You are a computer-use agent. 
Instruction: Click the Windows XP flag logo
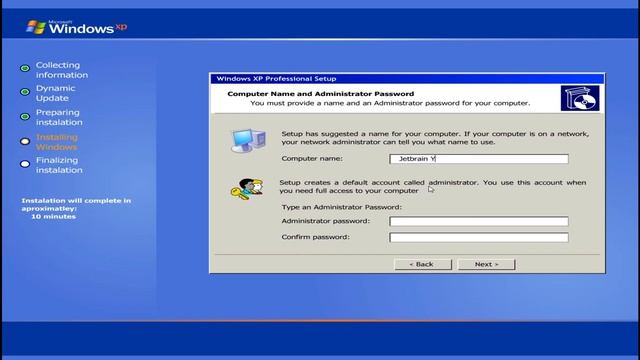[x=36, y=27]
